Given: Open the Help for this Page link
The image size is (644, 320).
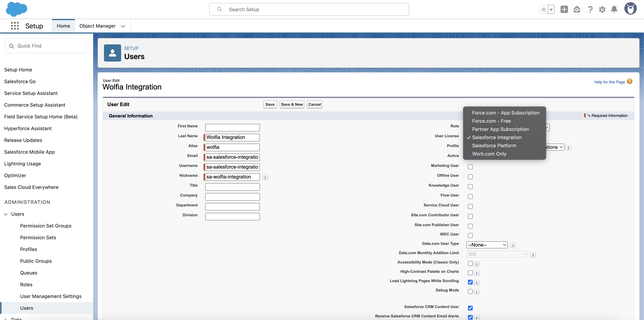Looking at the screenshot, I should 609,82.
